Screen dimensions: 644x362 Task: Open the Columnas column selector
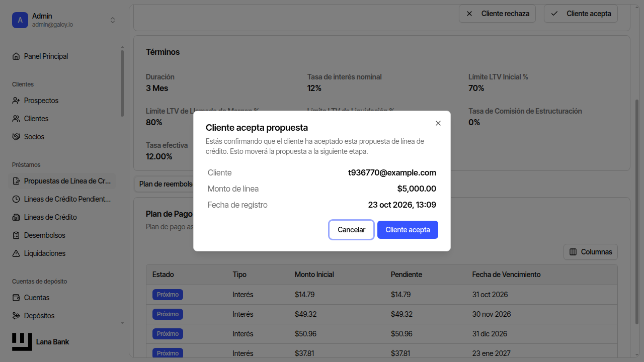pyautogui.click(x=591, y=252)
